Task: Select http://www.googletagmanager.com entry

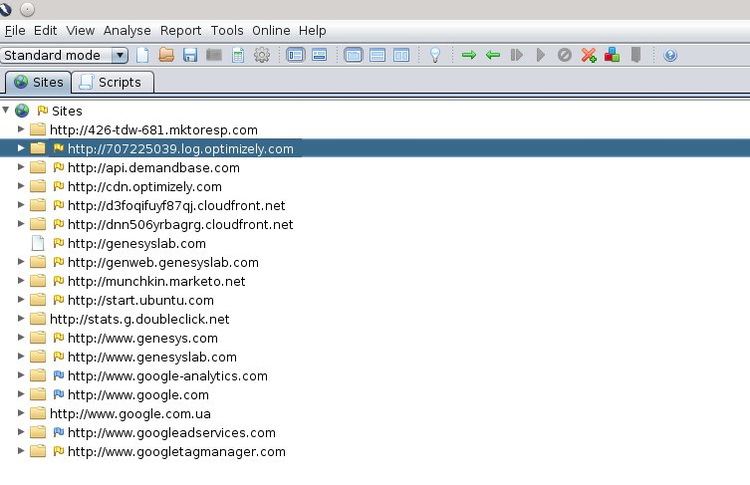Action: coord(176,452)
